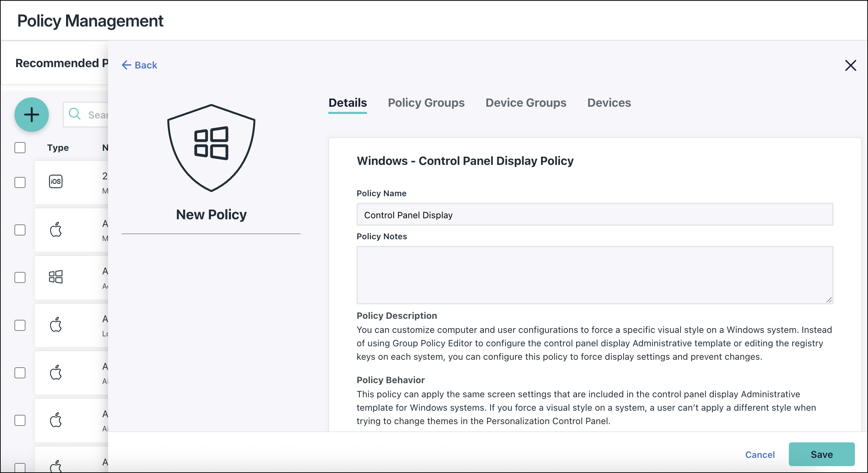Check the checkbox beside the iOS policy

click(x=20, y=183)
